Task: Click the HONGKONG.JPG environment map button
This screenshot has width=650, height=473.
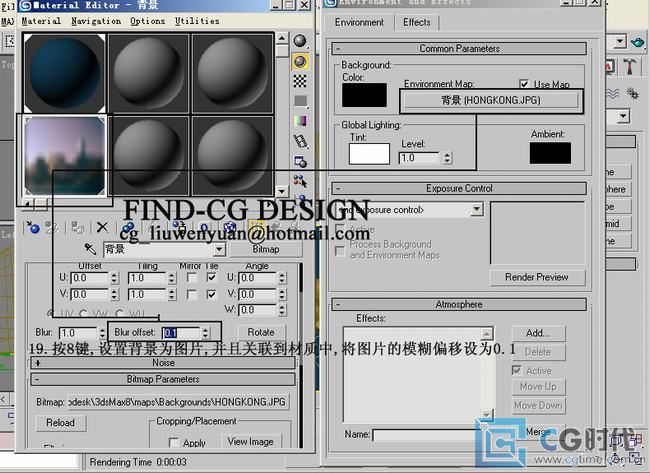Action: point(491,100)
